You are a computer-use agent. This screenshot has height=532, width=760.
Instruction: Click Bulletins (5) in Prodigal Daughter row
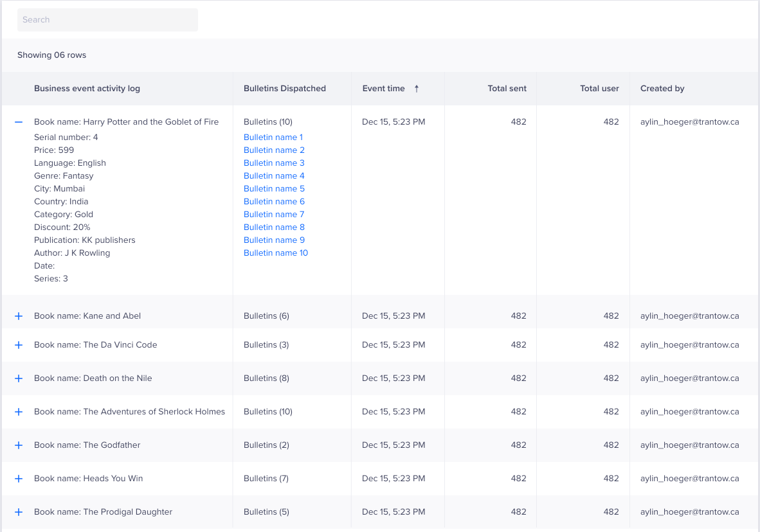(266, 512)
